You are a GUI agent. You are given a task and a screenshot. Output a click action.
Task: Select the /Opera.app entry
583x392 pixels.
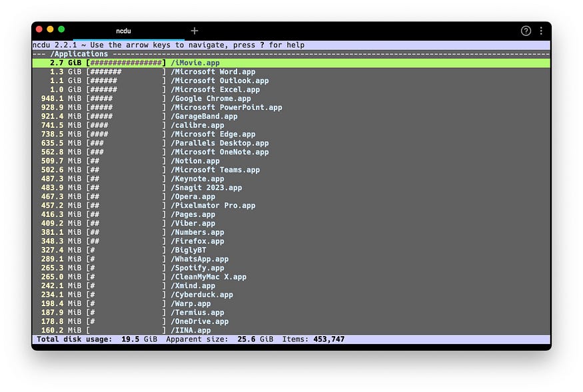coord(291,196)
